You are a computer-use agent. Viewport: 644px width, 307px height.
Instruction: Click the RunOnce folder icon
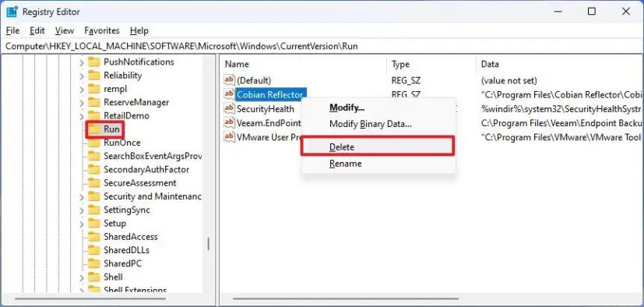point(94,143)
